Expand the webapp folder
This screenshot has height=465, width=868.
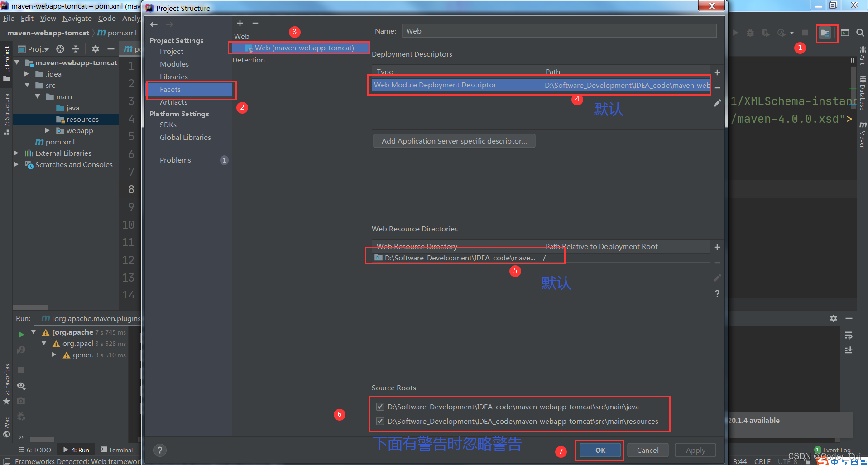coord(48,130)
